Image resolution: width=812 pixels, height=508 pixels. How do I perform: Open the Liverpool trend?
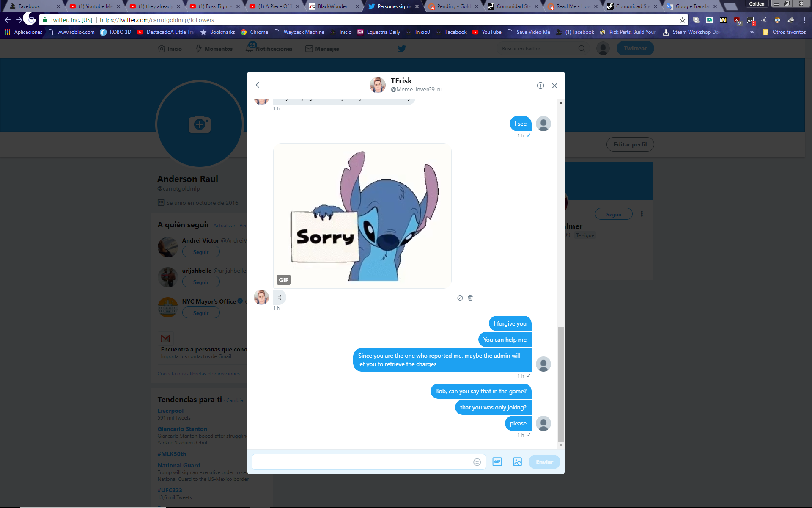(170, 411)
